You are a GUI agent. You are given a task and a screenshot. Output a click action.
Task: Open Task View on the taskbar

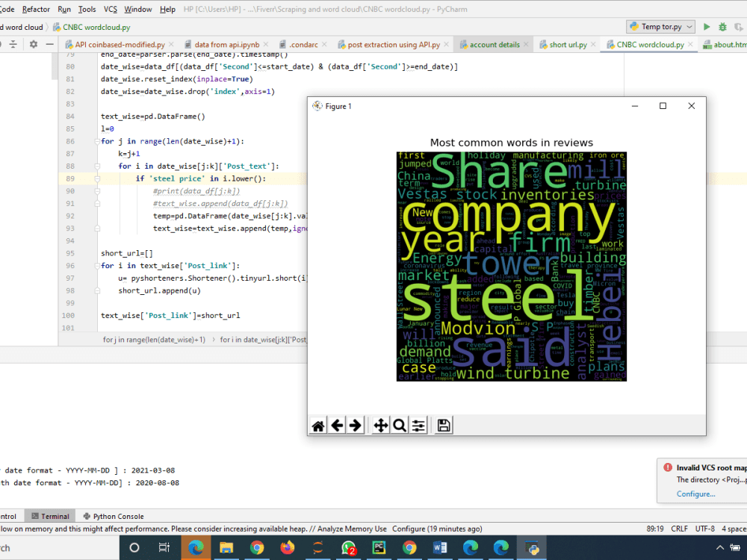point(164,547)
